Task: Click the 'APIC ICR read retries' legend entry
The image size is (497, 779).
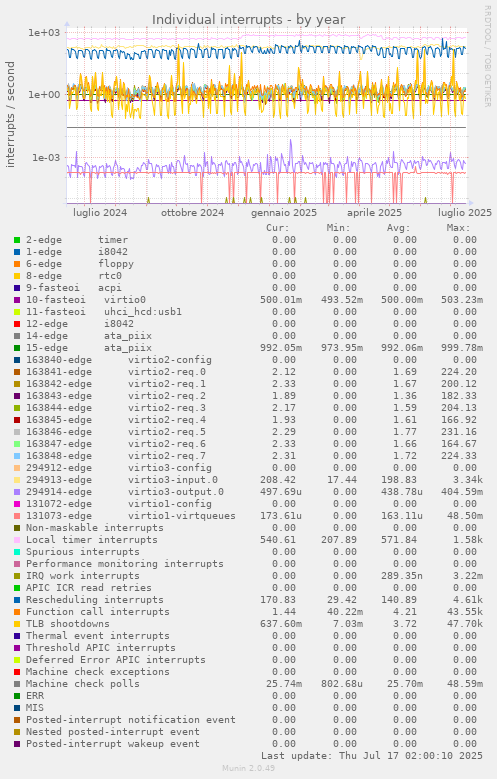Action: pyautogui.click(x=88, y=588)
